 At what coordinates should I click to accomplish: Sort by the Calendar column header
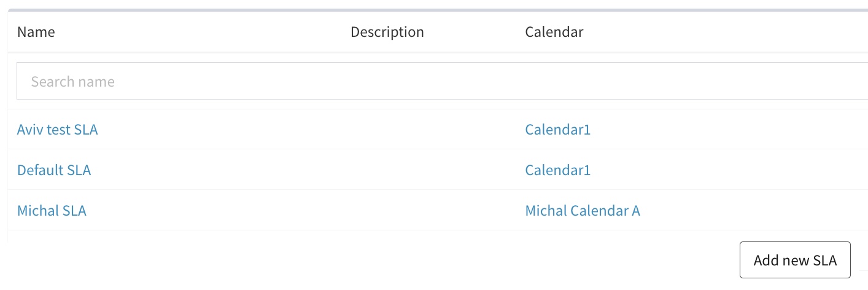click(554, 32)
